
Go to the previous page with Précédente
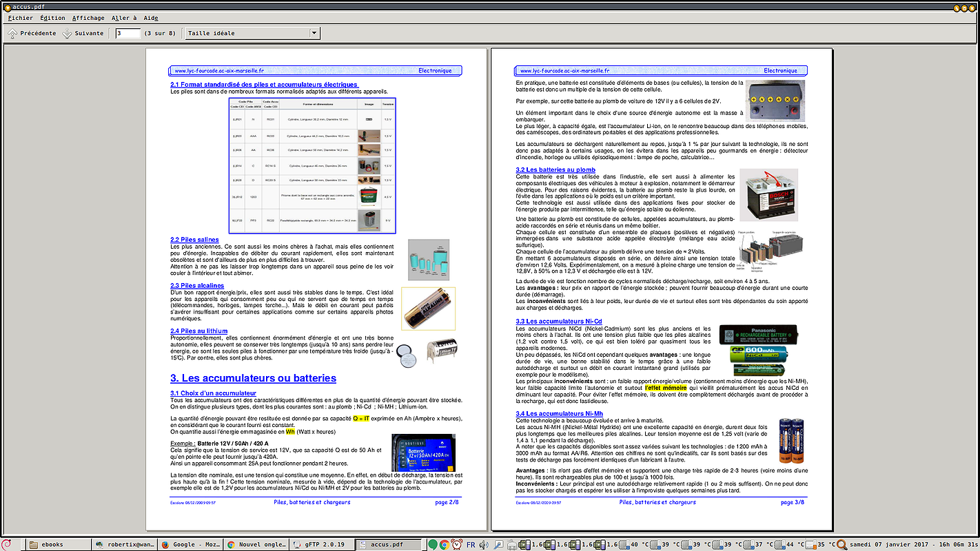[x=32, y=33]
